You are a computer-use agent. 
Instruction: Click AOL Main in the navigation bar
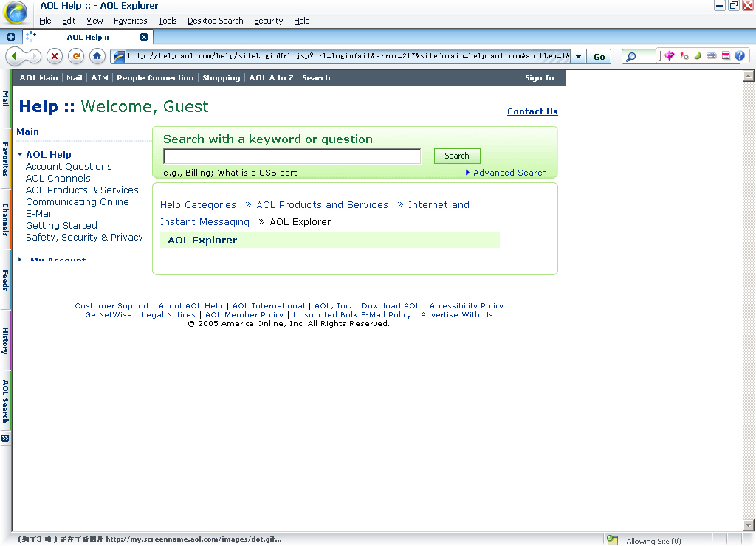38,78
